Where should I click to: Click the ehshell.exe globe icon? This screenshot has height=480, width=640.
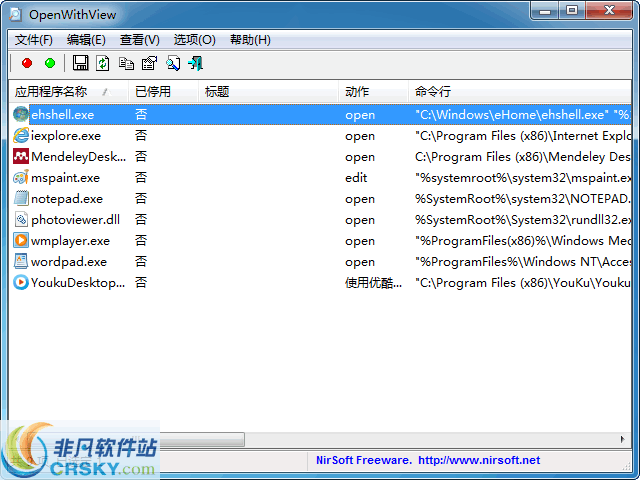coord(20,114)
